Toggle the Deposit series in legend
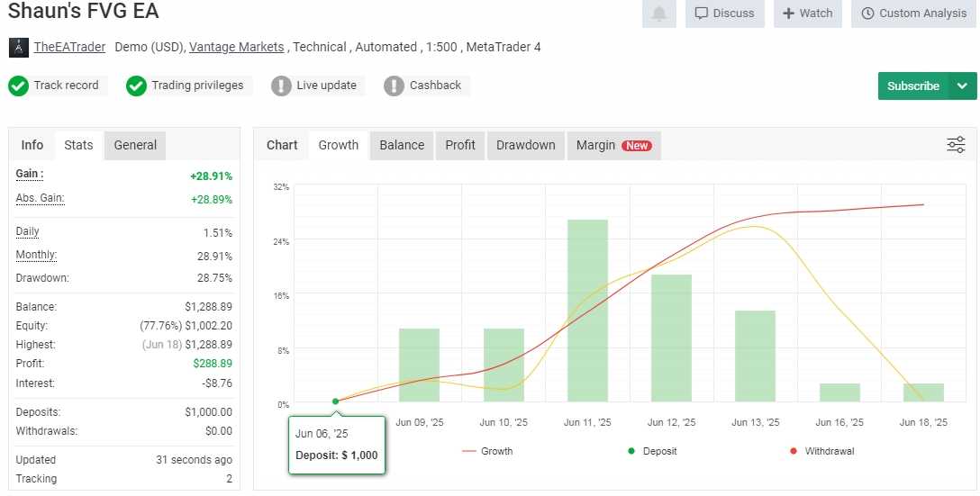The image size is (980, 496). click(x=652, y=451)
